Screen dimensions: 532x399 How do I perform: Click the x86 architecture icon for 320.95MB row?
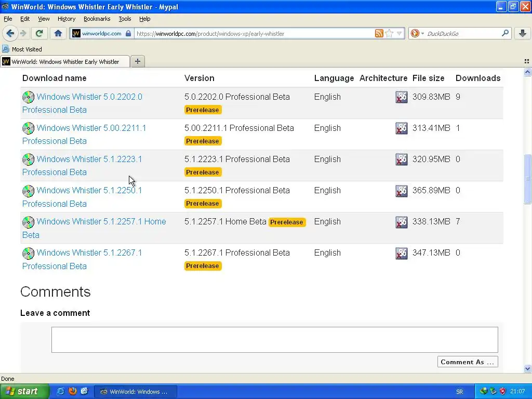(402, 159)
